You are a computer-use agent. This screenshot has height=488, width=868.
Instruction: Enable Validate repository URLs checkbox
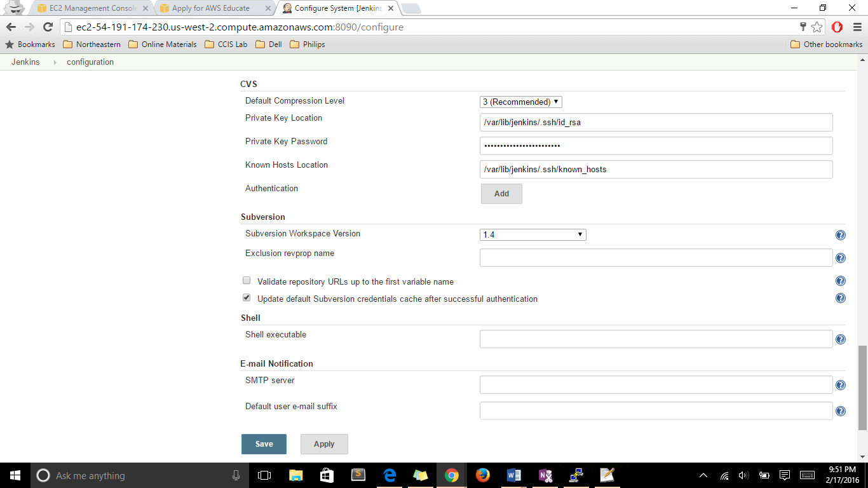point(247,281)
